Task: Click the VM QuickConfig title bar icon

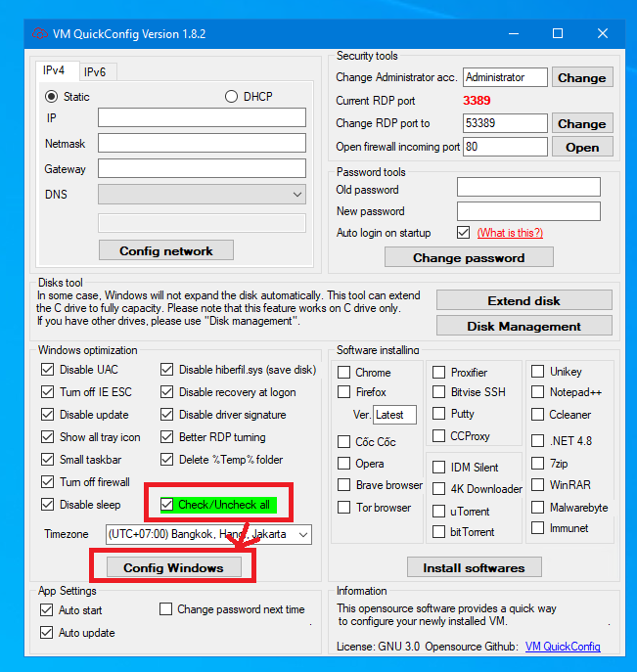Action: pos(42,34)
